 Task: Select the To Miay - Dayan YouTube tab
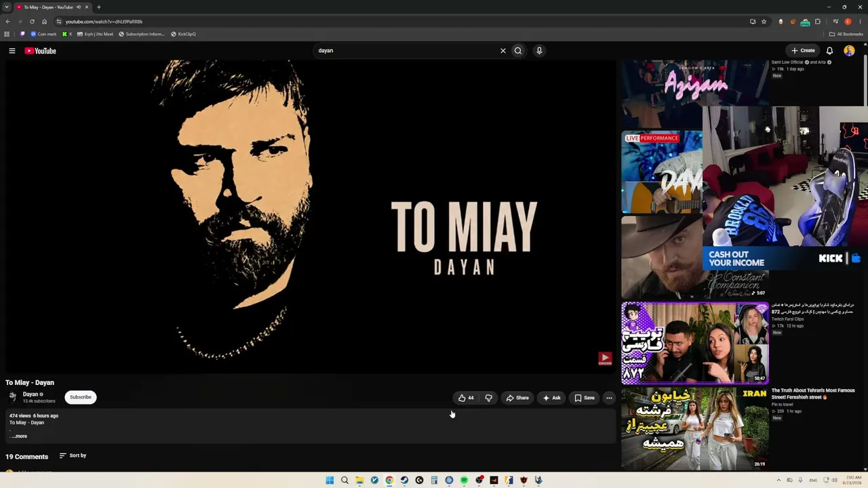(x=53, y=7)
